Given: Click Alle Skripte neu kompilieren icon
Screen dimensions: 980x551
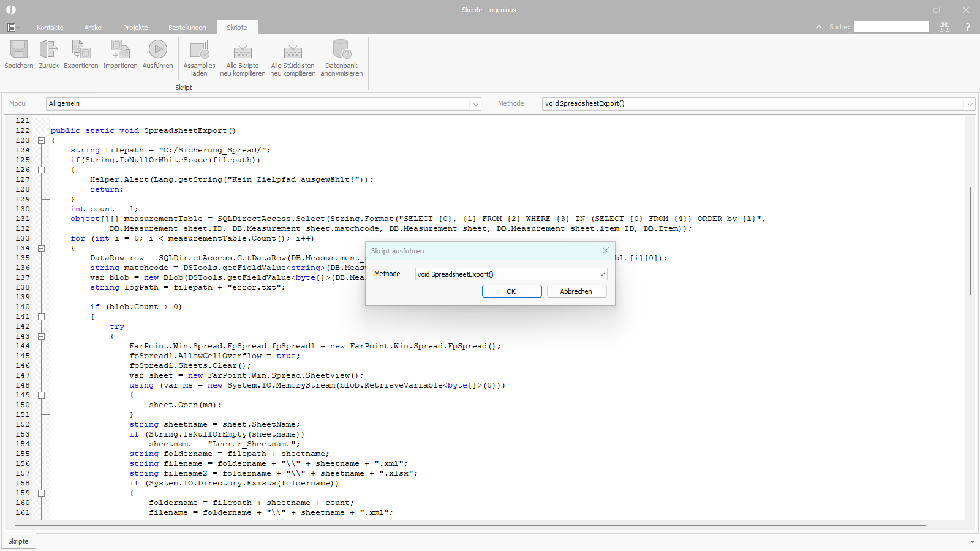Looking at the screenshot, I should 243,50.
